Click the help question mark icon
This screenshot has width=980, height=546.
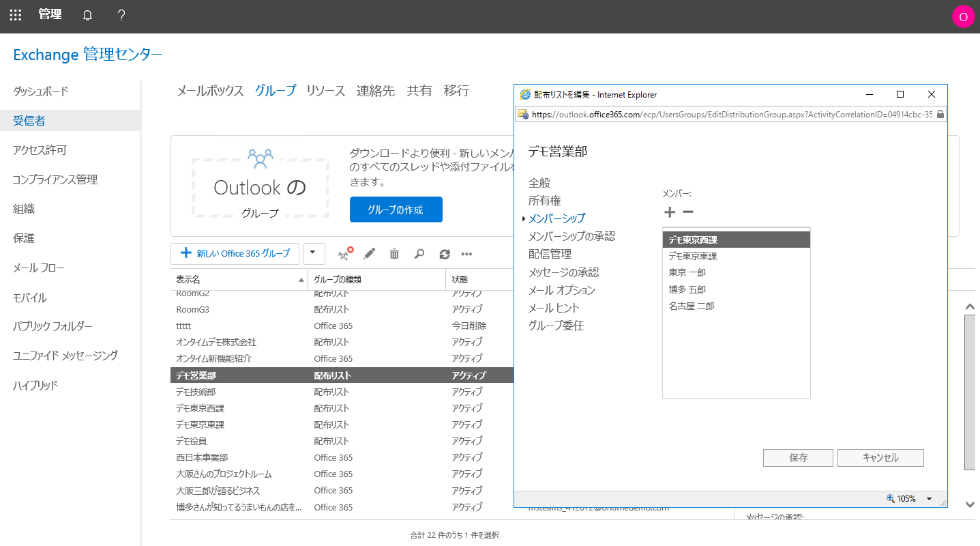121,14
